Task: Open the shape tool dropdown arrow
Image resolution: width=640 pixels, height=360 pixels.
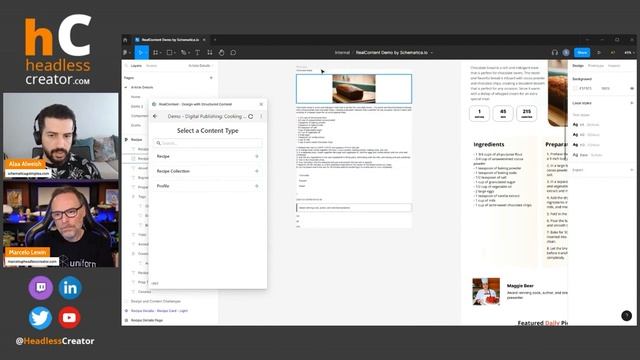Action: tap(175, 53)
